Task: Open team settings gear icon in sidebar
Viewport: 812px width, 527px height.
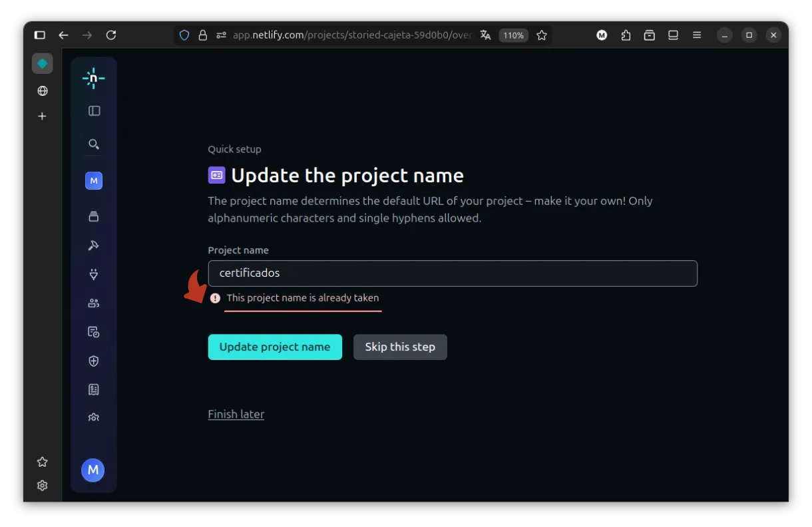Action: (94, 418)
